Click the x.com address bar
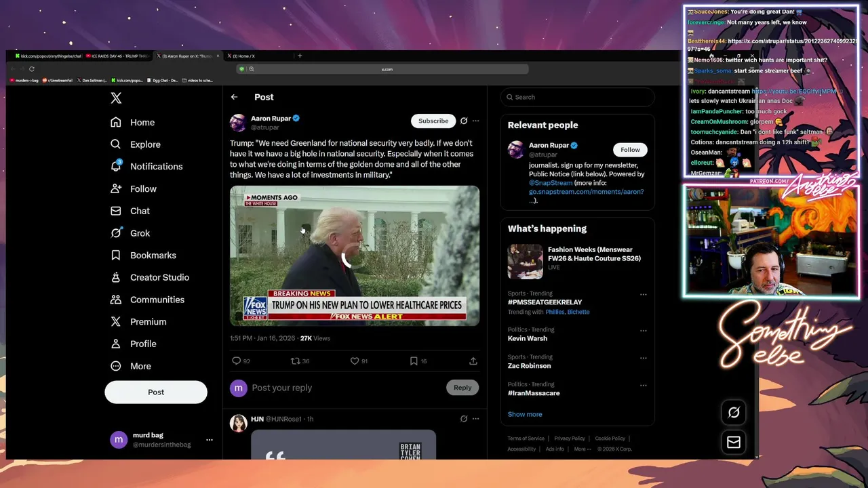 coord(387,69)
